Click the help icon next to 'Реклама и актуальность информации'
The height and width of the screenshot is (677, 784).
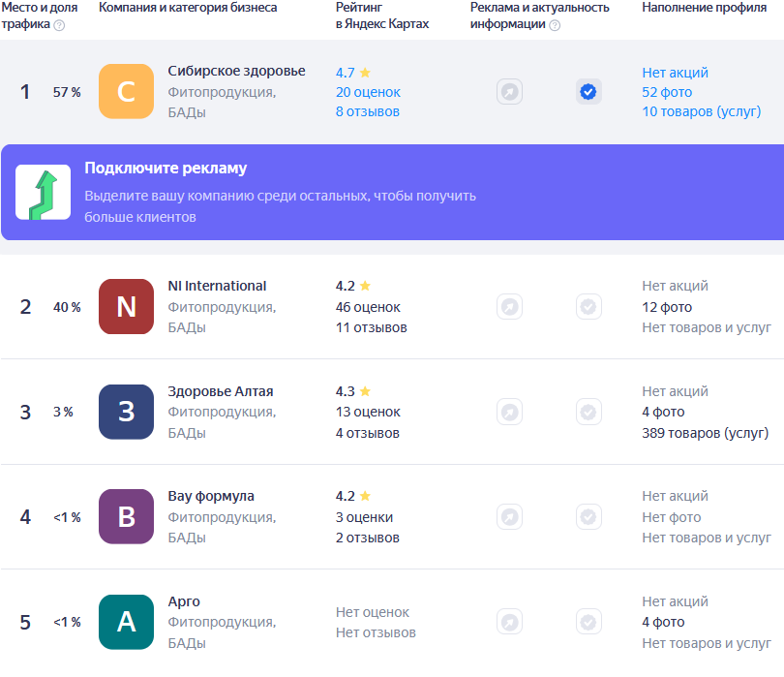coord(555,25)
